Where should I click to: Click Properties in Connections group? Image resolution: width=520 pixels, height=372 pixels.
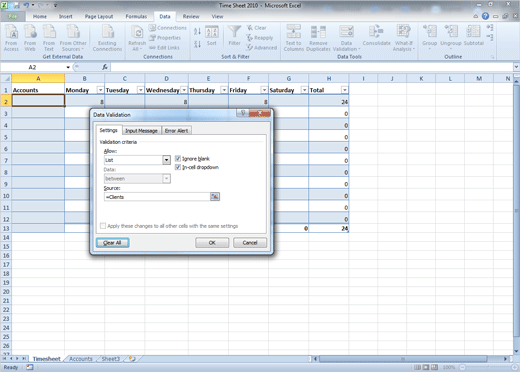click(165, 38)
